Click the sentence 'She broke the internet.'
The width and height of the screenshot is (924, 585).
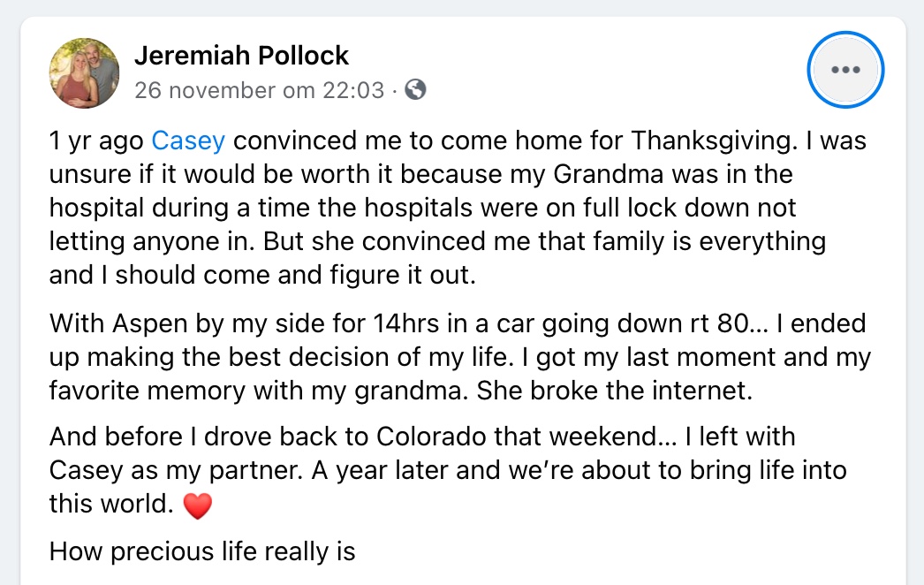pyautogui.click(x=615, y=391)
